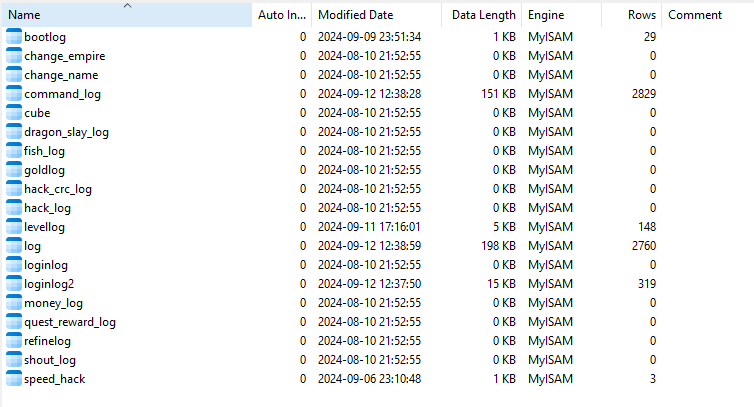The width and height of the screenshot is (754, 407).
Task: Select the hack_crc_log table name
Action: (x=58, y=189)
